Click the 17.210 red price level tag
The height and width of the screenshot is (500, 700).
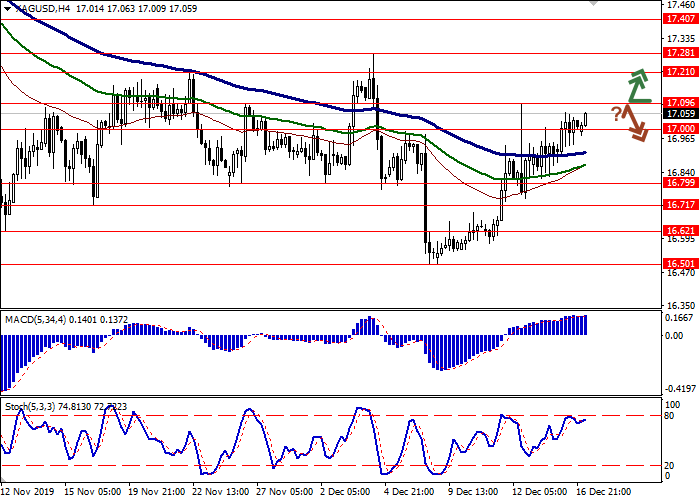[x=680, y=72]
